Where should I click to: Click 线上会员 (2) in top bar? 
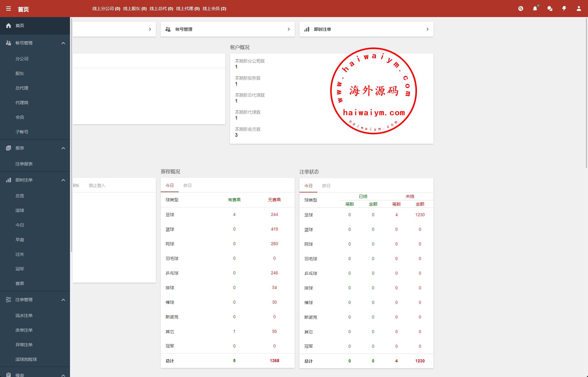click(x=214, y=9)
